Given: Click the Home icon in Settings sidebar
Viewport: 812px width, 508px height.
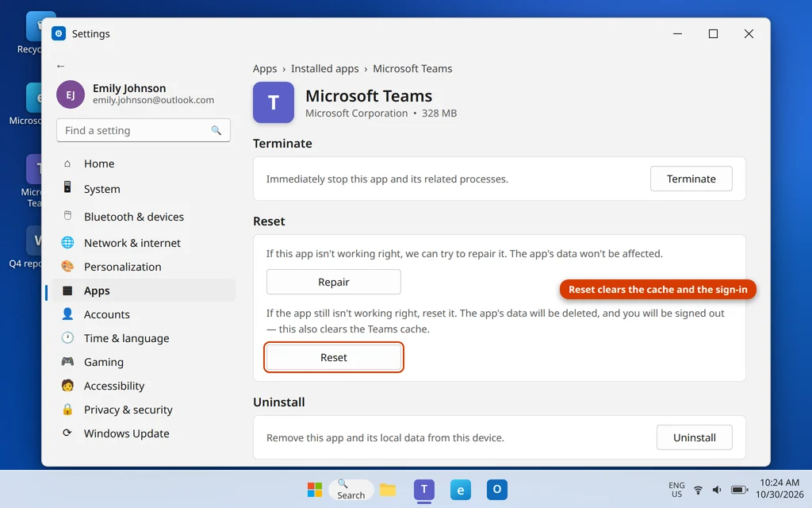Looking at the screenshot, I should (x=67, y=164).
